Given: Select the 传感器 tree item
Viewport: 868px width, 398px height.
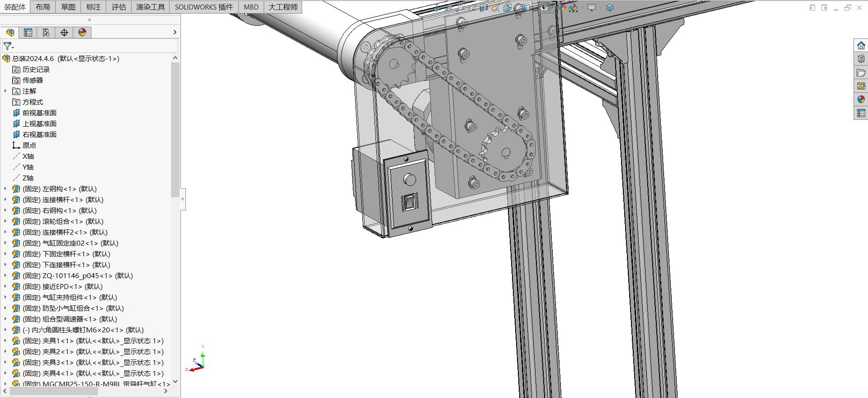Looking at the screenshot, I should click(28, 80).
